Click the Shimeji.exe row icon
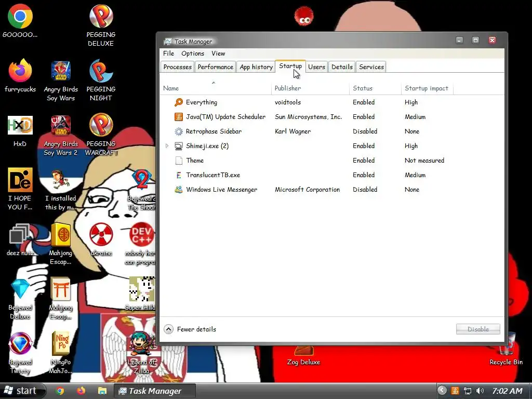 coord(179,146)
